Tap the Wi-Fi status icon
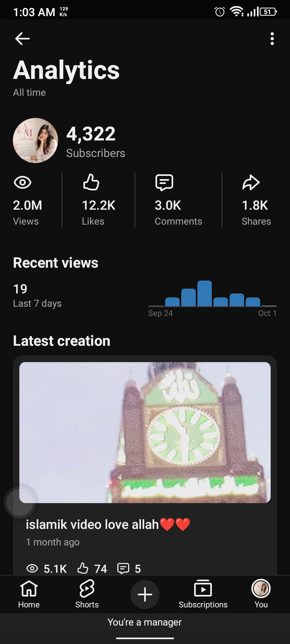Viewport: 290px width, 644px height. click(x=237, y=12)
